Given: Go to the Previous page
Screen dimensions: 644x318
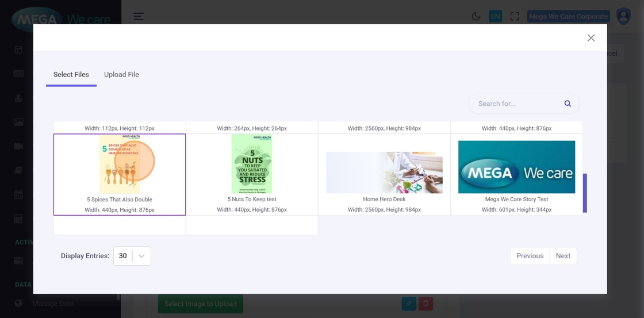Looking at the screenshot, I should pyautogui.click(x=530, y=256).
